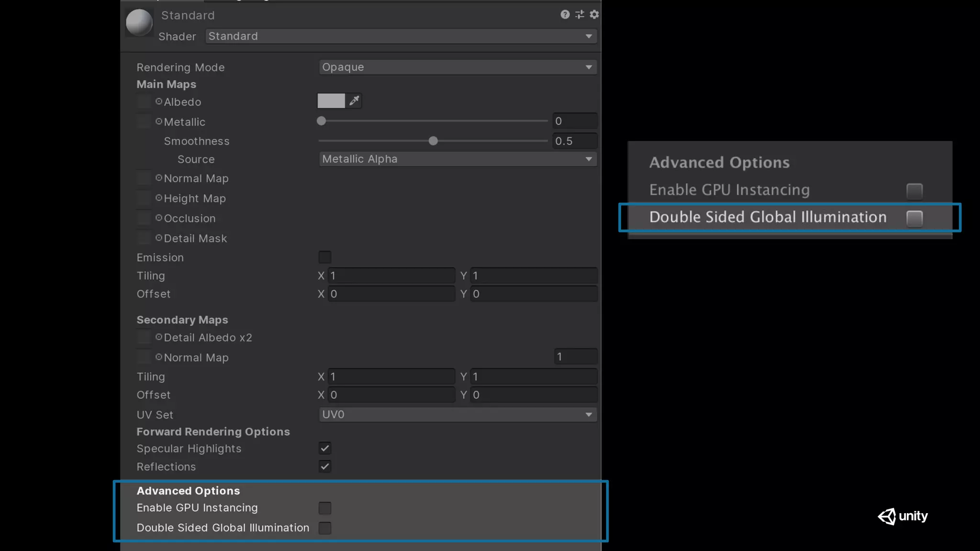Click Metallic texture picker circle

point(159,121)
